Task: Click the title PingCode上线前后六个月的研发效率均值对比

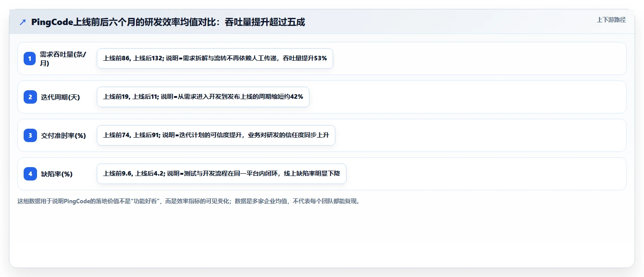Action: coord(168,22)
